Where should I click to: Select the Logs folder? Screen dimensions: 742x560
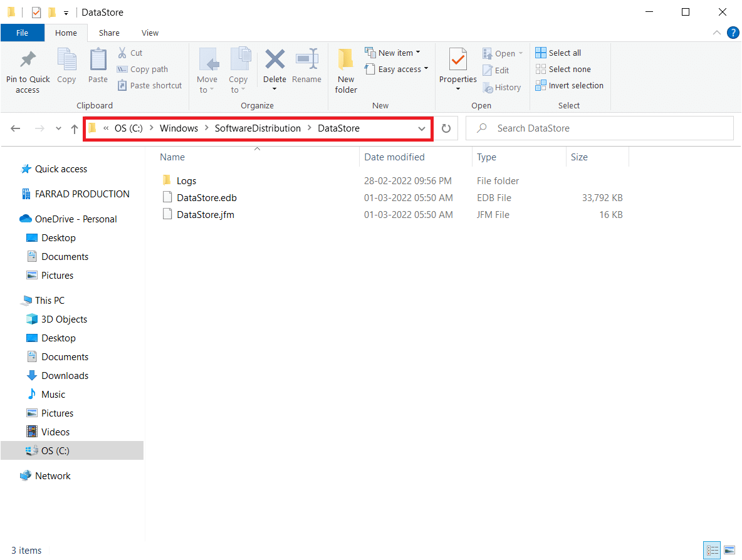pos(186,180)
